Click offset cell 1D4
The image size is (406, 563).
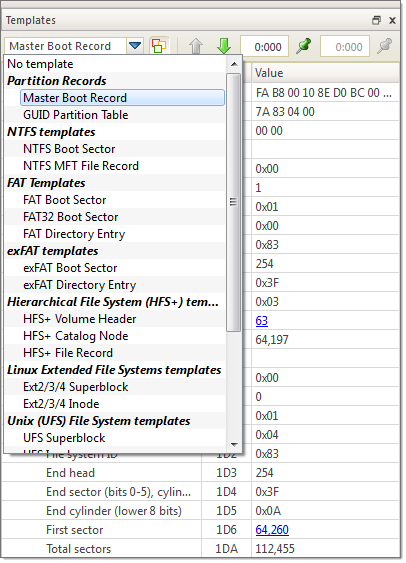[x=227, y=492]
